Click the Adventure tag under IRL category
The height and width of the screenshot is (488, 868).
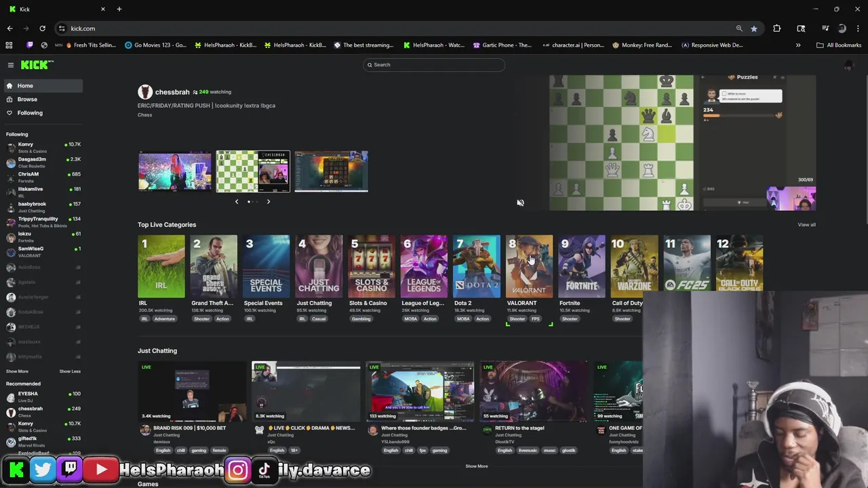pyautogui.click(x=164, y=319)
